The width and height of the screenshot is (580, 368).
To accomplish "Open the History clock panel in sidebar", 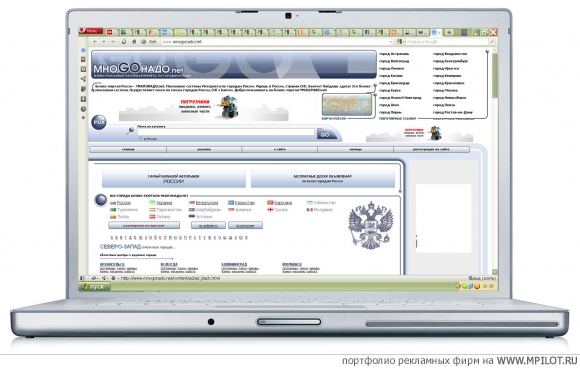I will tap(83, 109).
